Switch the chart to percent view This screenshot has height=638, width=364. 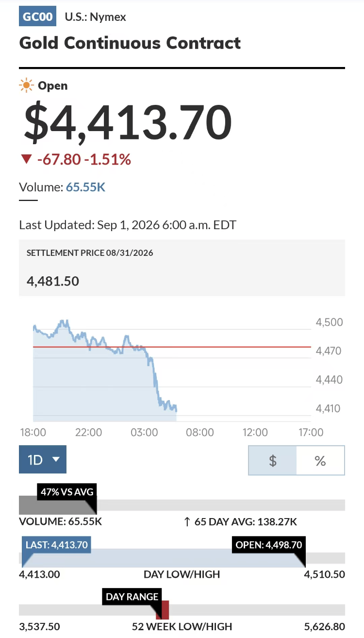320,460
